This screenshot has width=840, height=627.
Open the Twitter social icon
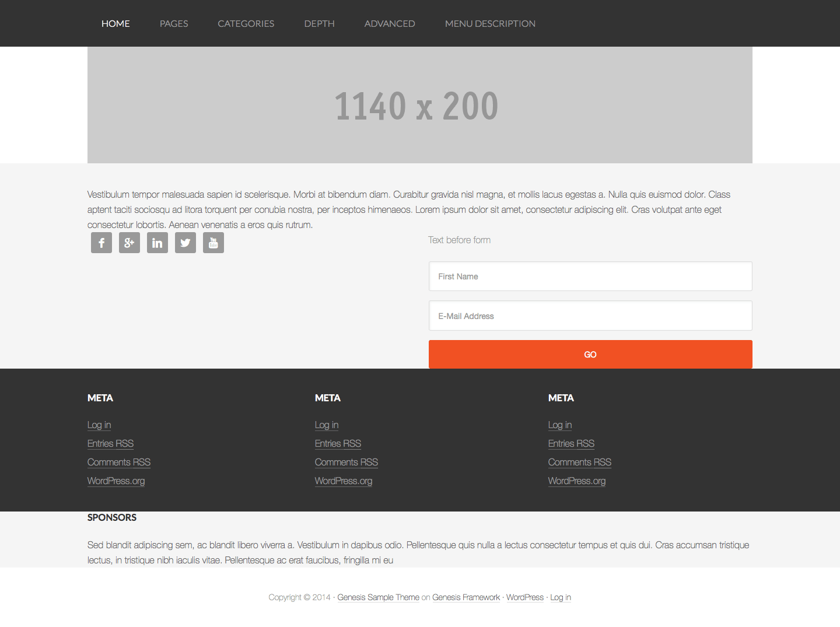185,243
